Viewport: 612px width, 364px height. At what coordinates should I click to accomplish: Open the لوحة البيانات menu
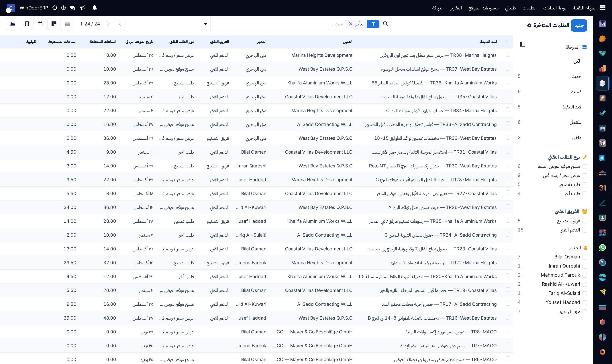coord(555,8)
